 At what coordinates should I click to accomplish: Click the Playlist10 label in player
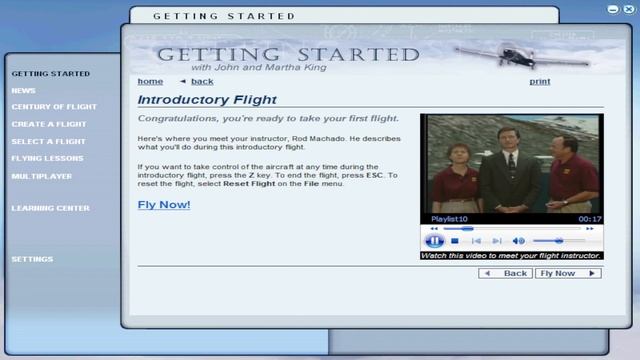[449, 219]
